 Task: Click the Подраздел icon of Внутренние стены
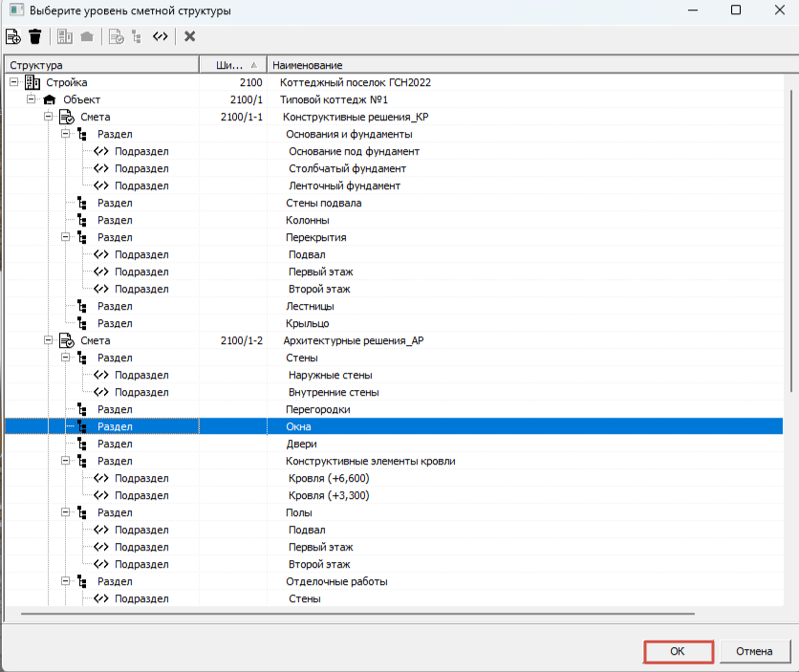coord(101,392)
